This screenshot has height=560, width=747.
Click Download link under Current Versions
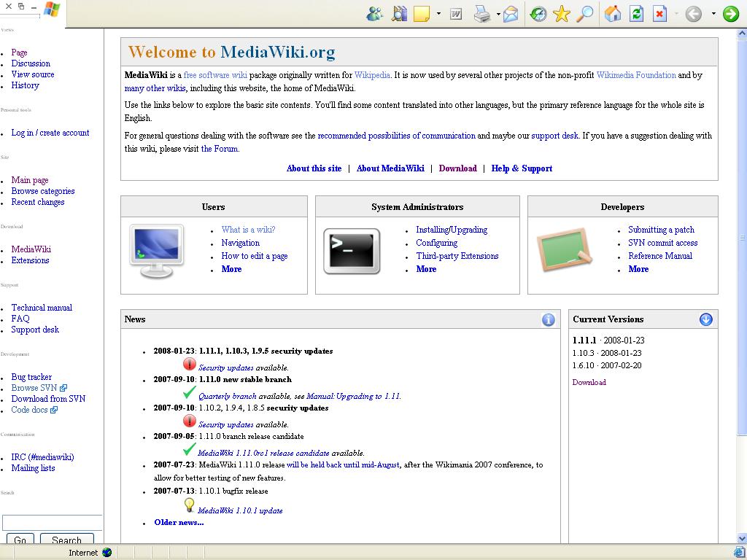589,382
